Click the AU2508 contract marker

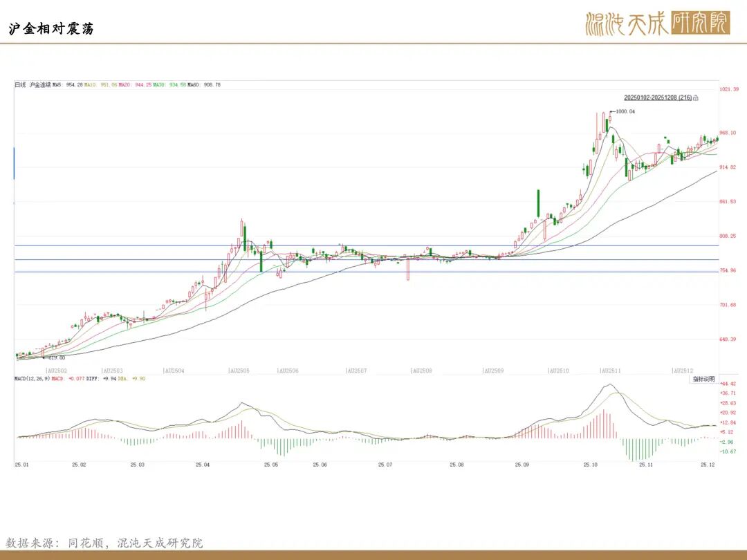pyautogui.click(x=422, y=371)
